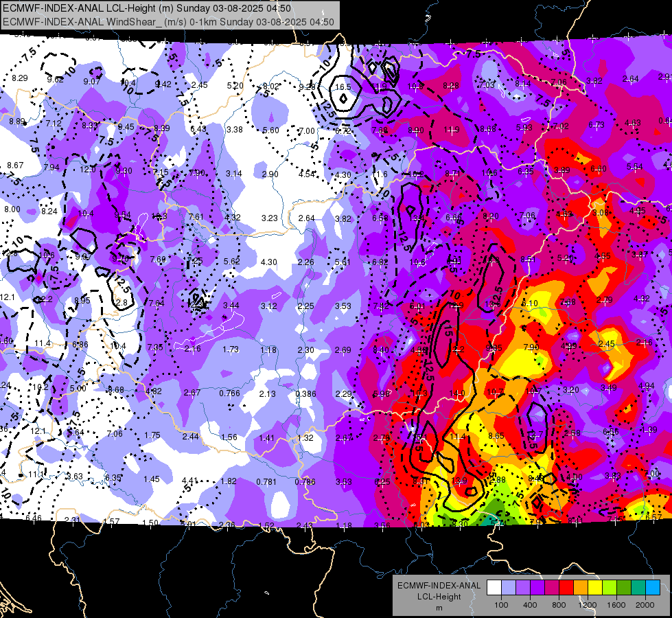The height and width of the screenshot is (618, 672).
Task: Click the wind shear value 6.60 on the map
Action: pos(599,169)
